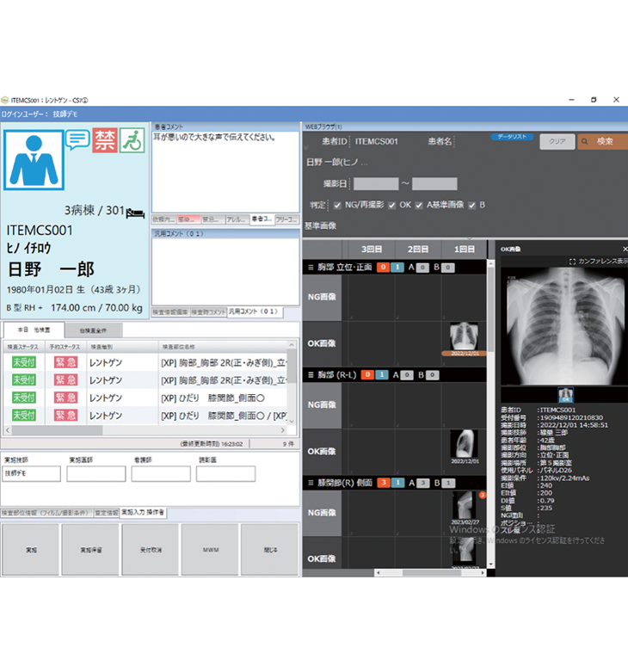Click the 受付取消 button
Viewport: 628px width, 672px height.
click(150, 548)
